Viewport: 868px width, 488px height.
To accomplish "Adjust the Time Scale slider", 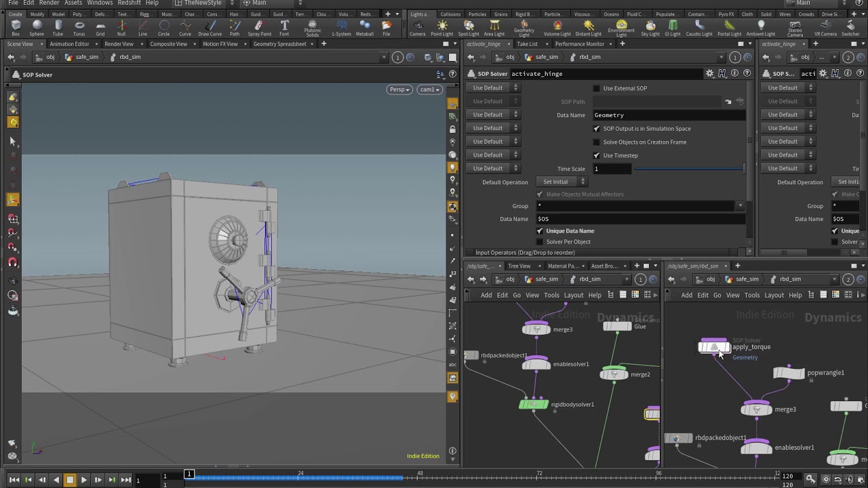I will (x=689, y=169).
